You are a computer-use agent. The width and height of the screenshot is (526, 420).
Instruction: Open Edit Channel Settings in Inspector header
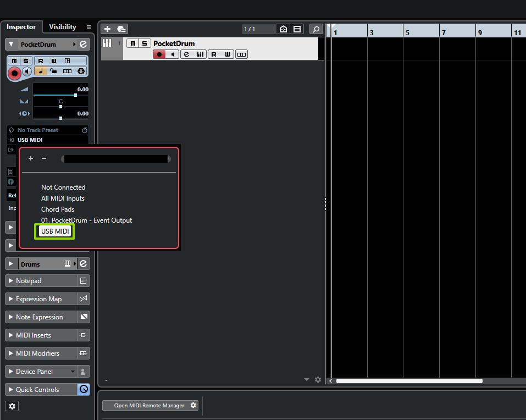[x=84, y=45]
